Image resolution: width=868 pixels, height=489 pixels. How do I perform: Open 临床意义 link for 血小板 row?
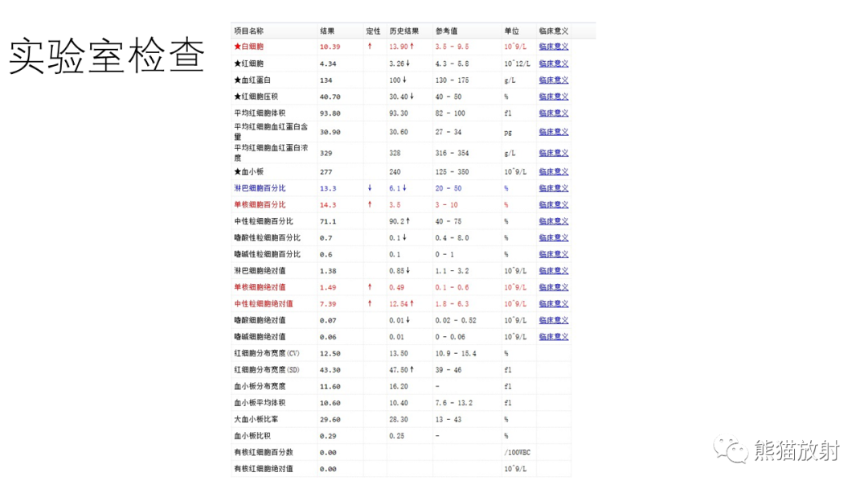pyautogui.click(x=554, y=171)
